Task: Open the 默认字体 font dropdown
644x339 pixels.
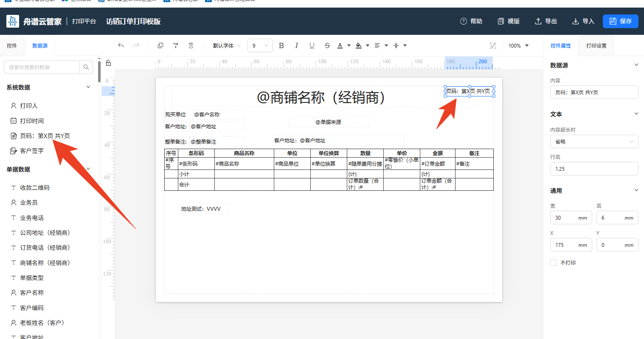Action: pyautogui.click(x=227, y=45)
